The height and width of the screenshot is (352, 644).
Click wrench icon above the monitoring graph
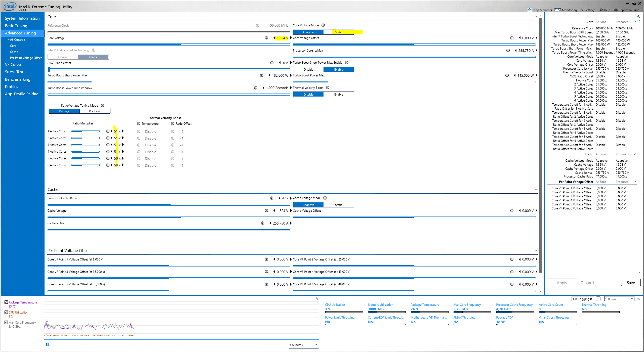click(x=317, y=299)
